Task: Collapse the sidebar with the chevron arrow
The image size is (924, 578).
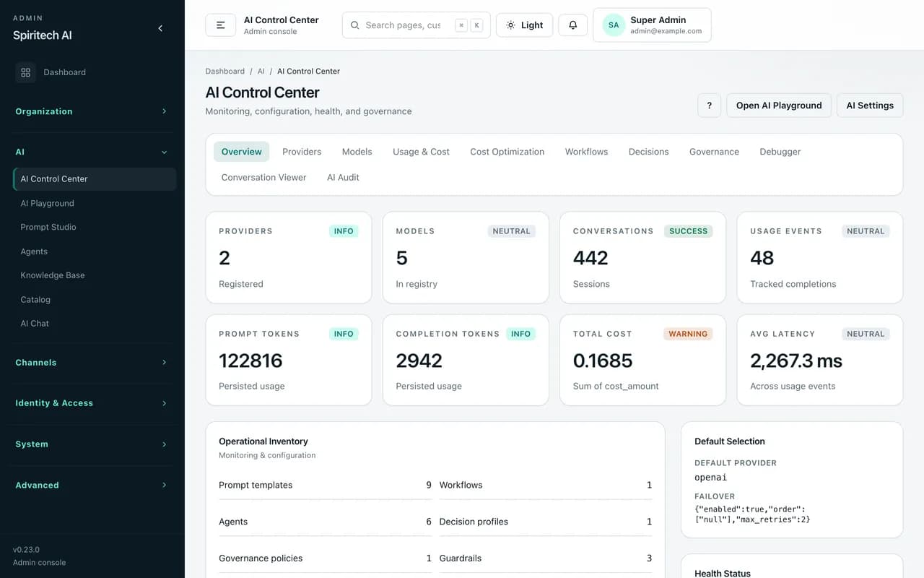Action: (x=160, y=28)
